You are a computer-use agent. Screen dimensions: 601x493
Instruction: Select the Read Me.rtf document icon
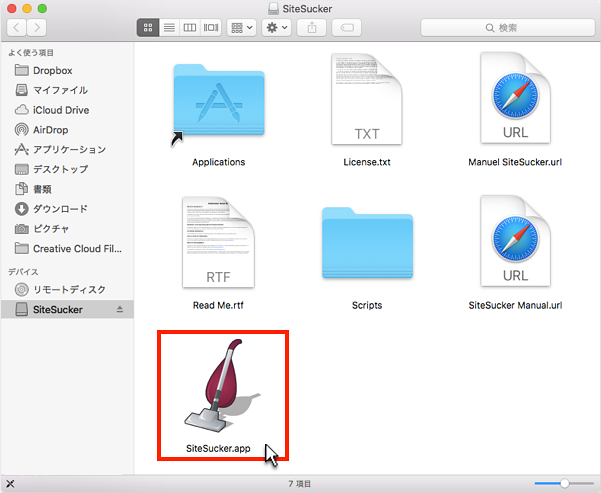218,242
